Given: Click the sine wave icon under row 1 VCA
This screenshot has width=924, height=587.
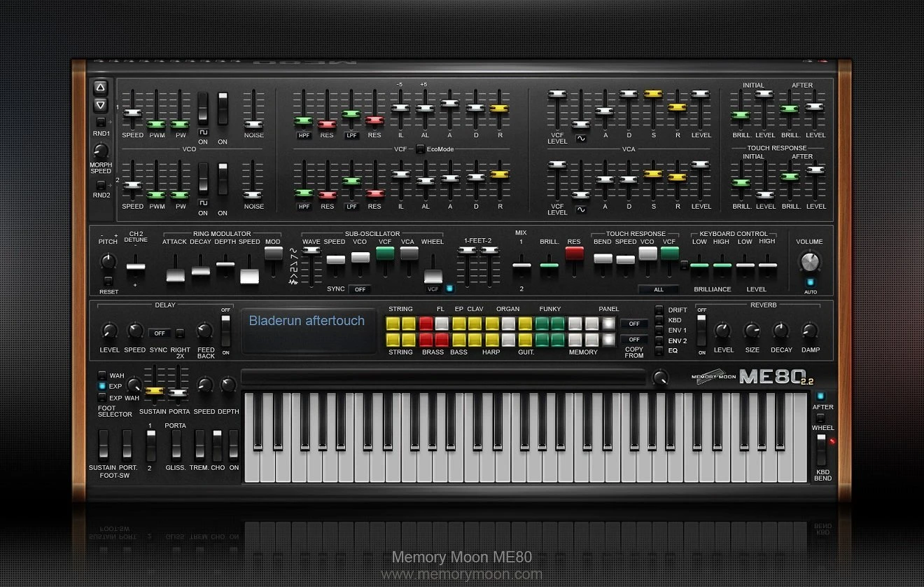Looking at the screenshot, I should pyautogui.click(x=581, y=139).
